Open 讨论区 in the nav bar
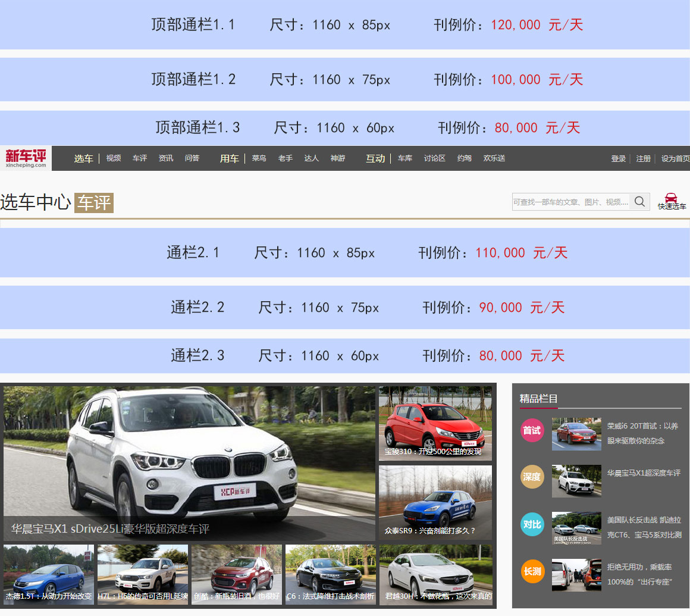Viewport: 690px width, 616px height. tap(435, 158)
